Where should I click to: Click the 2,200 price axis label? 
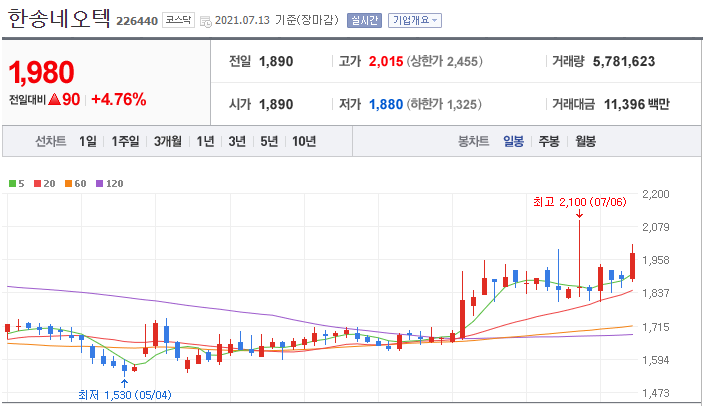tap(655, 194)
